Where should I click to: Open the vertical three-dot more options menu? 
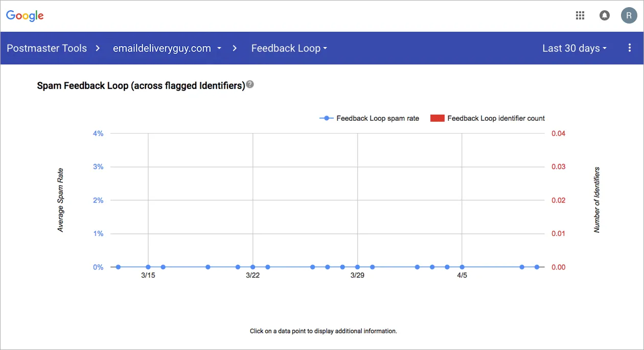[630, 48]
